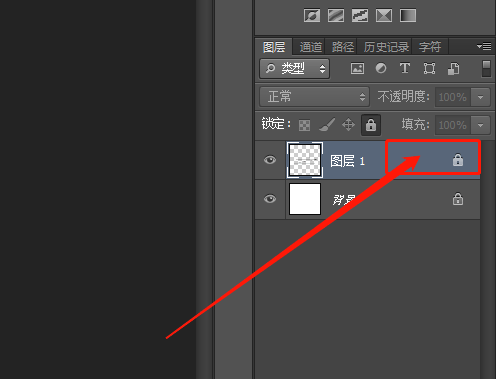The width and height of the screenshot is (496, 379).
Task: Switch to the 通道 tab
Action: click(x=310, y=47)
